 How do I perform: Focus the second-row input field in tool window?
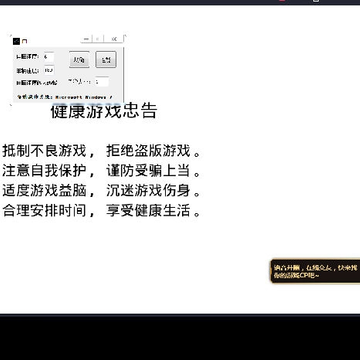coord(49,70)
